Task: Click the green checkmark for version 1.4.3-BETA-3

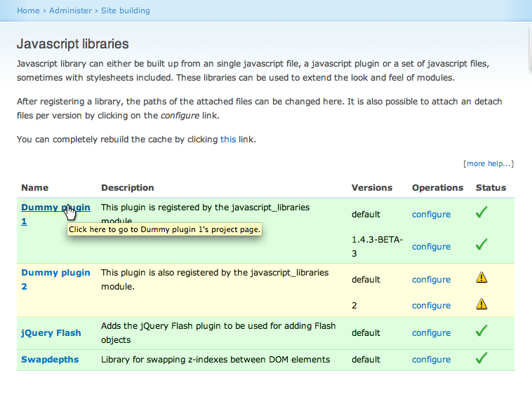Action: (481, 245)
